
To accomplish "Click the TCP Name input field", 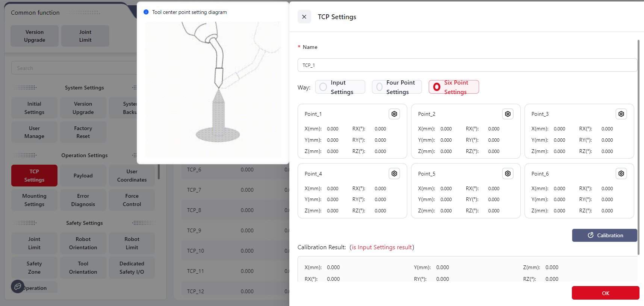I will (x=467, y=65).
